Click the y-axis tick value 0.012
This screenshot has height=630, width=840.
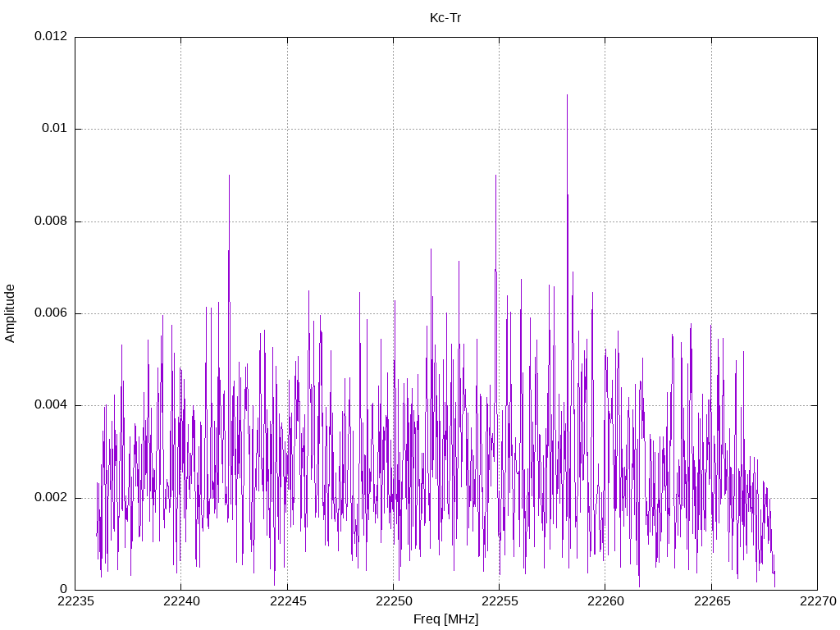click(x=51, y=36)
